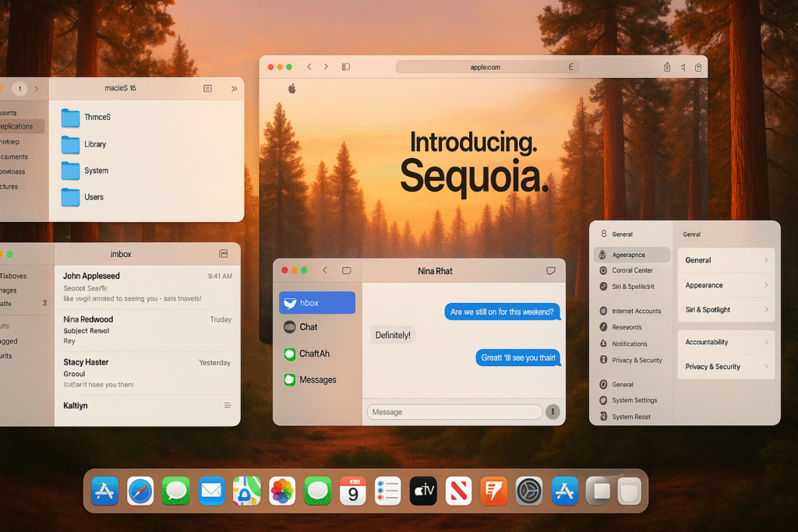Open Safari from the Dock
Viewport: 798px width, 532px height.
coord(140,491)
